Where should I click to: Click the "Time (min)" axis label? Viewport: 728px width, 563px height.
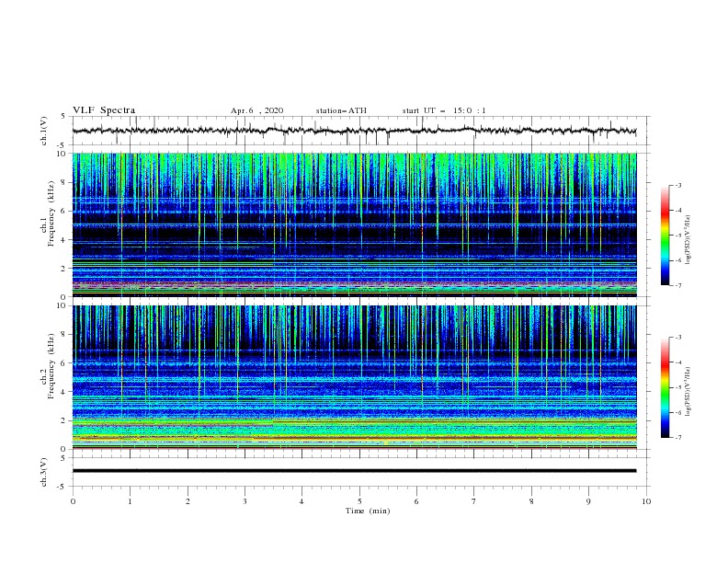click(x=368, y=511)
